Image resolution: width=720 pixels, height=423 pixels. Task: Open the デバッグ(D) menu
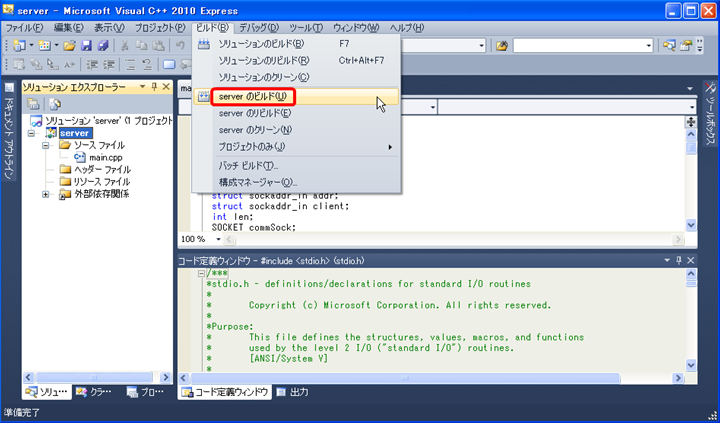[259, 28]
